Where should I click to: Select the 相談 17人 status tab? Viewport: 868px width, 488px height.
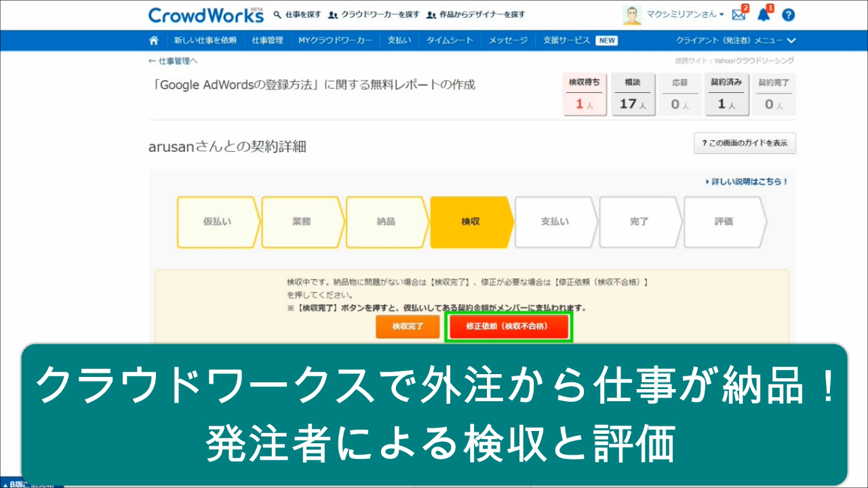click(632, 94)
